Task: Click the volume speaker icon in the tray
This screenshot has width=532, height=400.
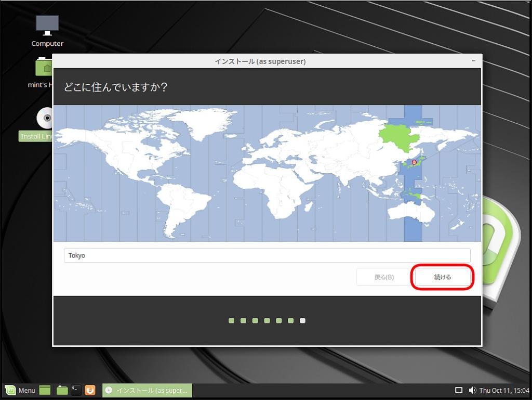Action: (x=473, y=390)
